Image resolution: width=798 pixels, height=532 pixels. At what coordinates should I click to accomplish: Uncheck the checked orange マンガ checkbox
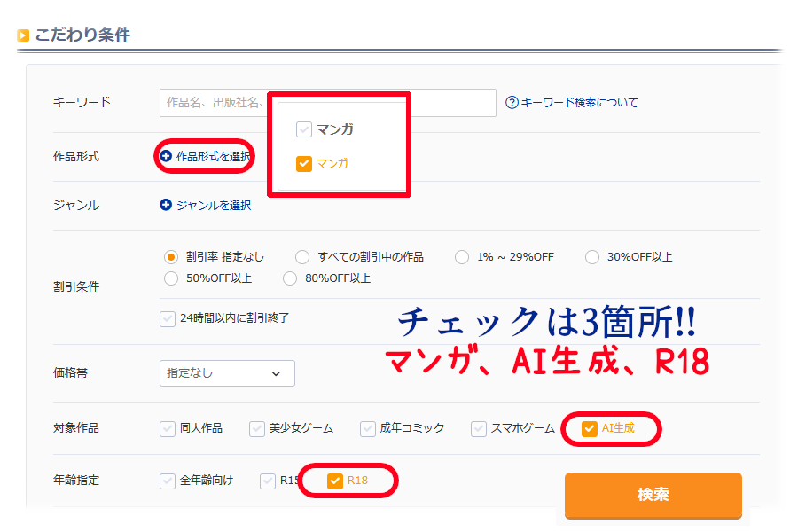pyautogui.click(x=304, y=163)
